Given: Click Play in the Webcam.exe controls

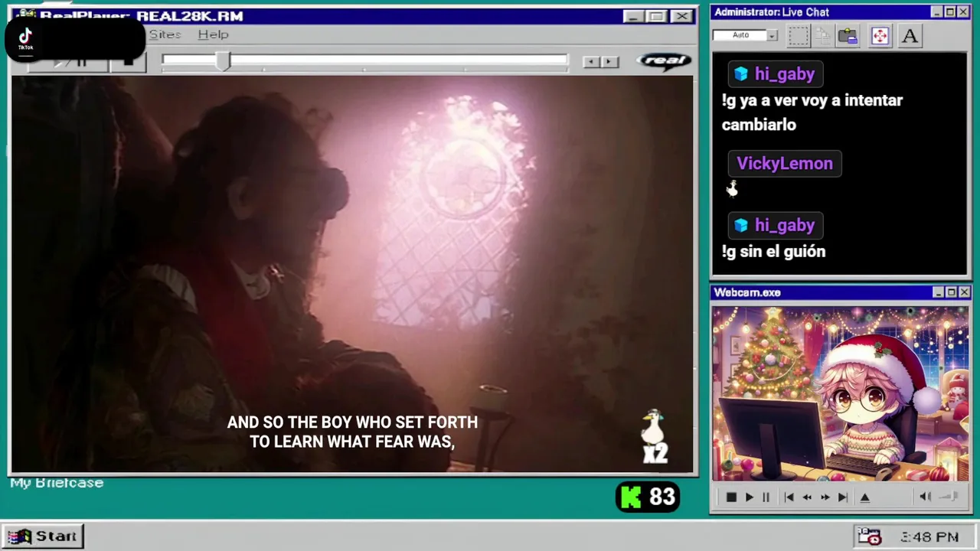Looking at the screenshot, I should coord(750,497).
